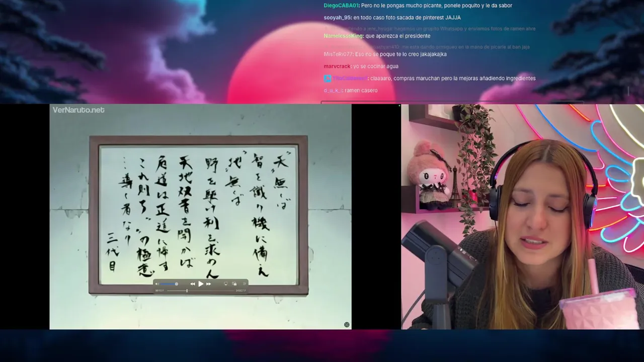
Task: Click message 'yo se cocinar agua'
Action: click(376, 66)
